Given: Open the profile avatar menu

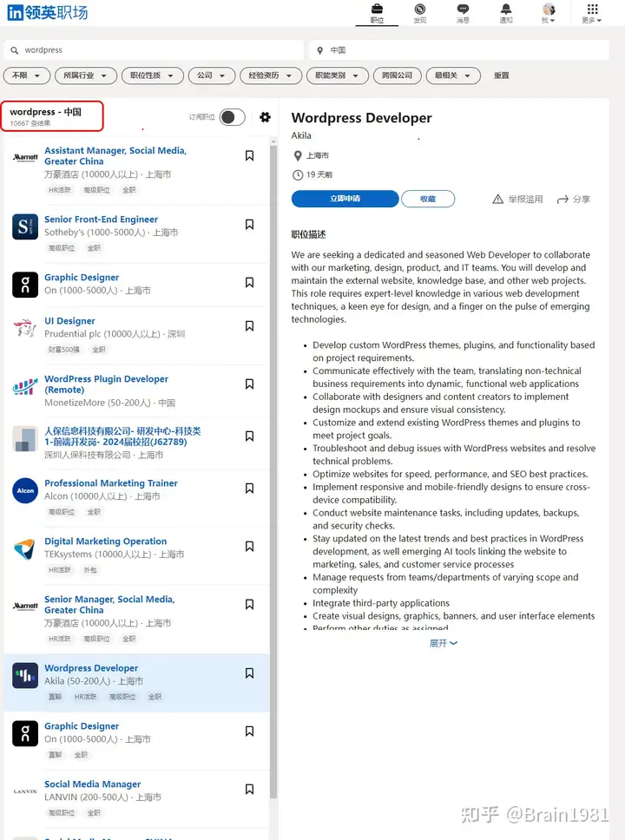Looking at the screenshot, I should click(549, 12).
